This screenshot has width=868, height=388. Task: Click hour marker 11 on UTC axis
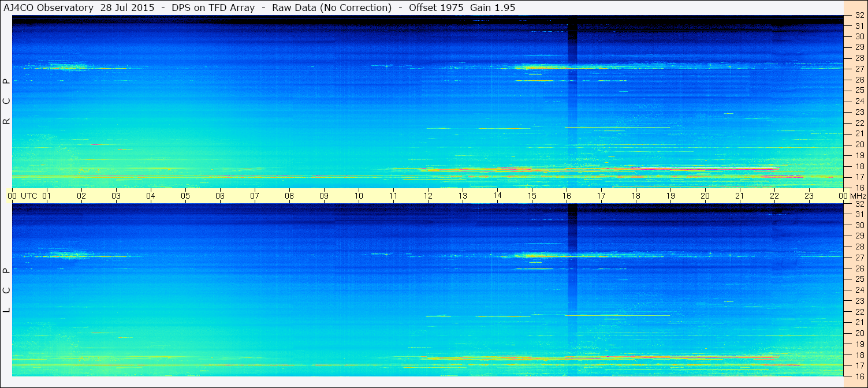(x=393, y=196)
